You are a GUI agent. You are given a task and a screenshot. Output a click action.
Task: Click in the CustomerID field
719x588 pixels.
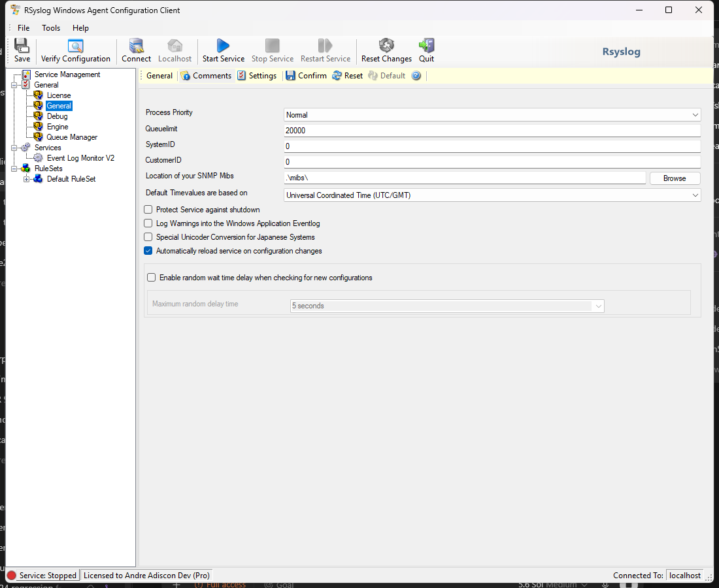click(492, 162)
